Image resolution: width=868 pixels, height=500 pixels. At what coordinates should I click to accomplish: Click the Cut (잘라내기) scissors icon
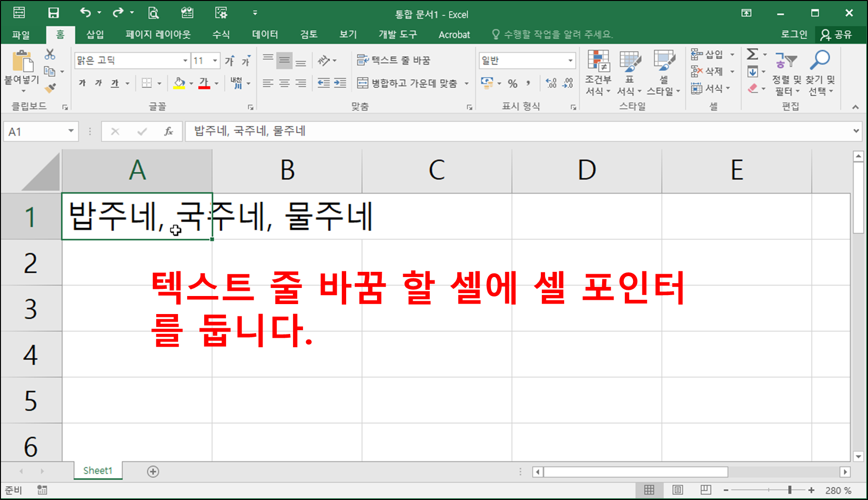pyautogui.click(x=51, y=54)
